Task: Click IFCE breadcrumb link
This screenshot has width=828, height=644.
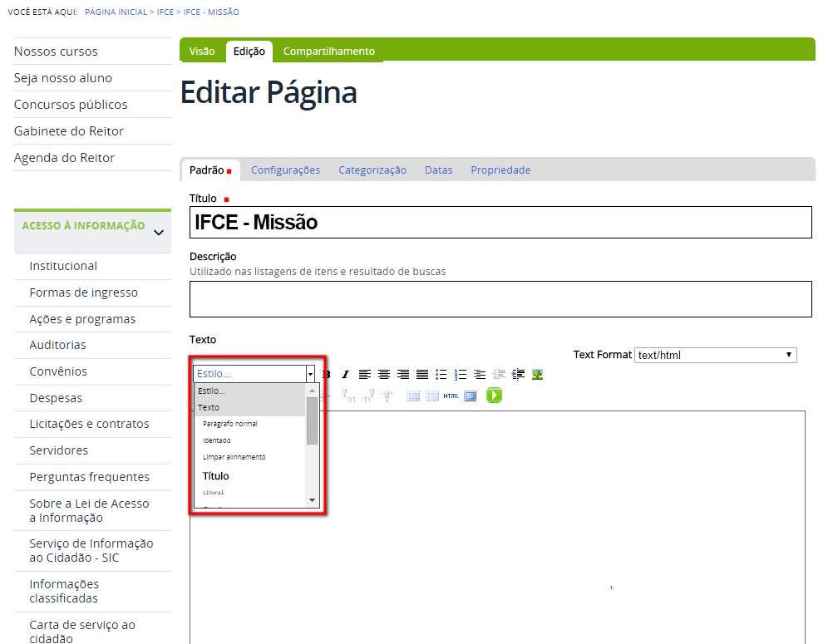Action: (165, 12)
